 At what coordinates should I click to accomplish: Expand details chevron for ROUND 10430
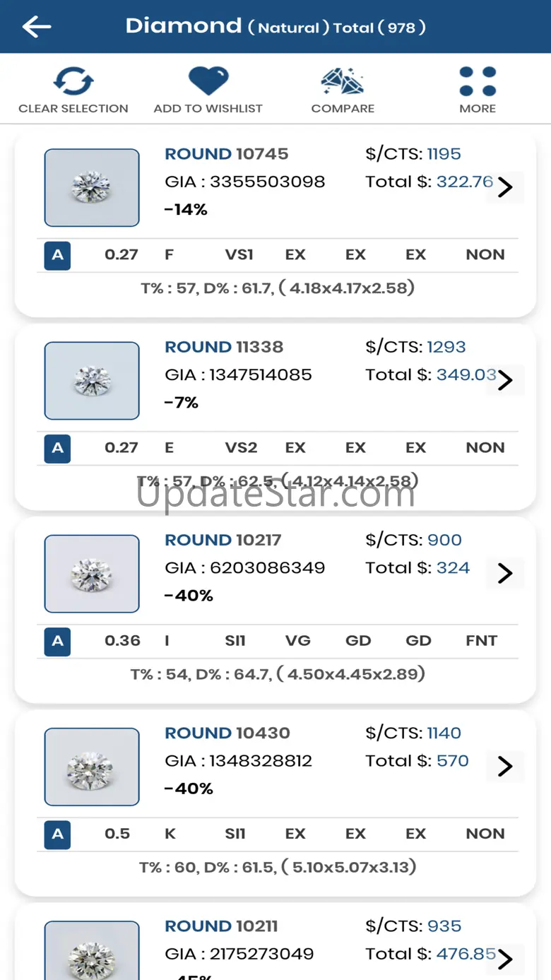click(504, 766)
